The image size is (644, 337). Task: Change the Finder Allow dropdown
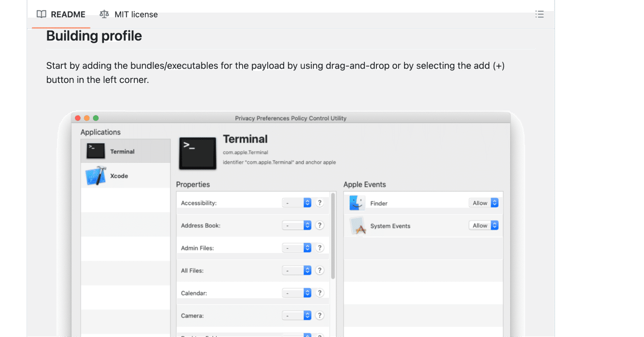484,203
